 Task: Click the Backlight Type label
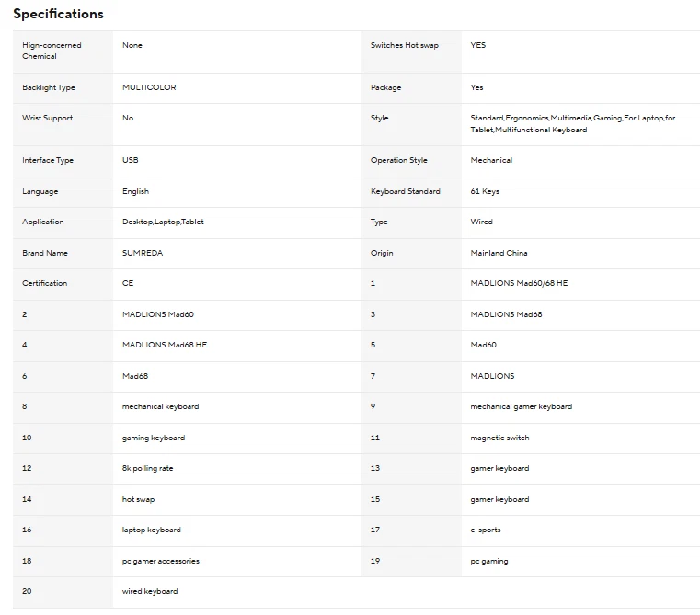tap(49, 87)
